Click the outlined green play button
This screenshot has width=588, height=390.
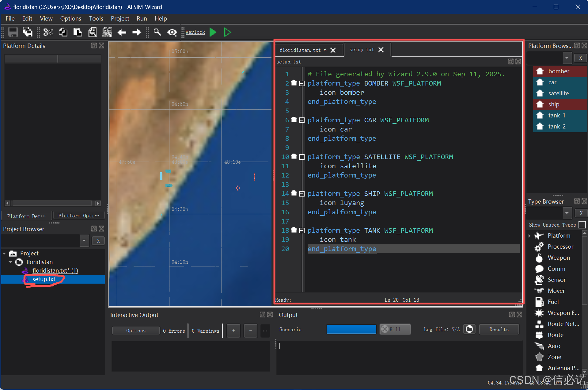coord(227,32)
